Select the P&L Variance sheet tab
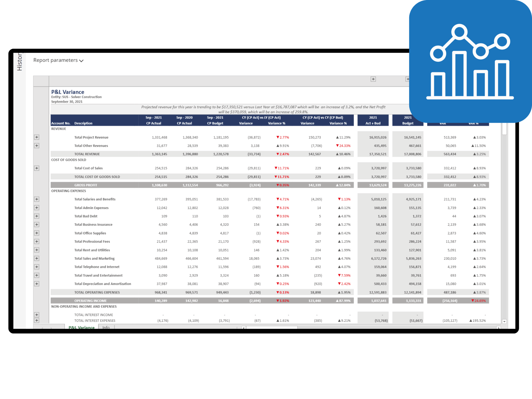This screenshot has height=399, width=532. click(x=81, y=327)
